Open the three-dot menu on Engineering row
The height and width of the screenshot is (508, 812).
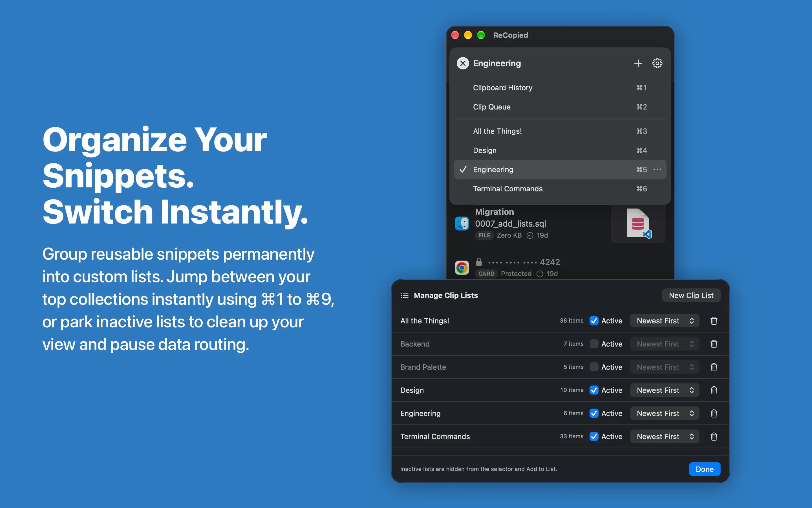(x=657, y=169)
